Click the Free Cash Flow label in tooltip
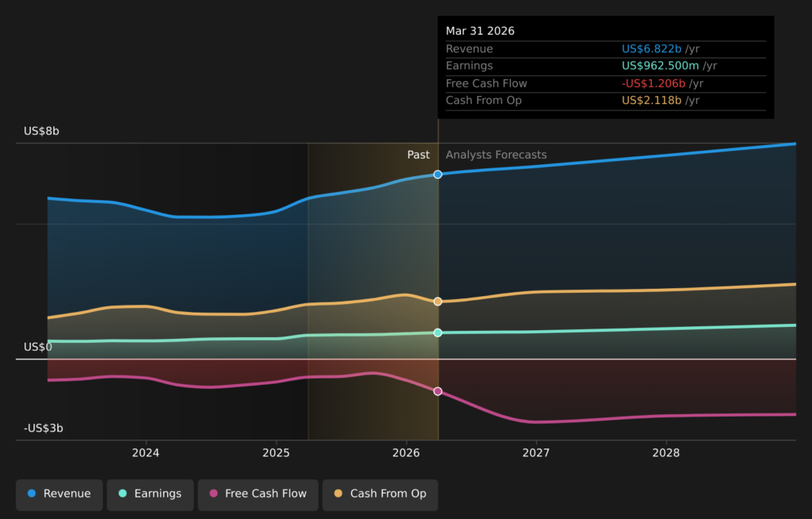The image size is (812, 519). tap(486, 83)
